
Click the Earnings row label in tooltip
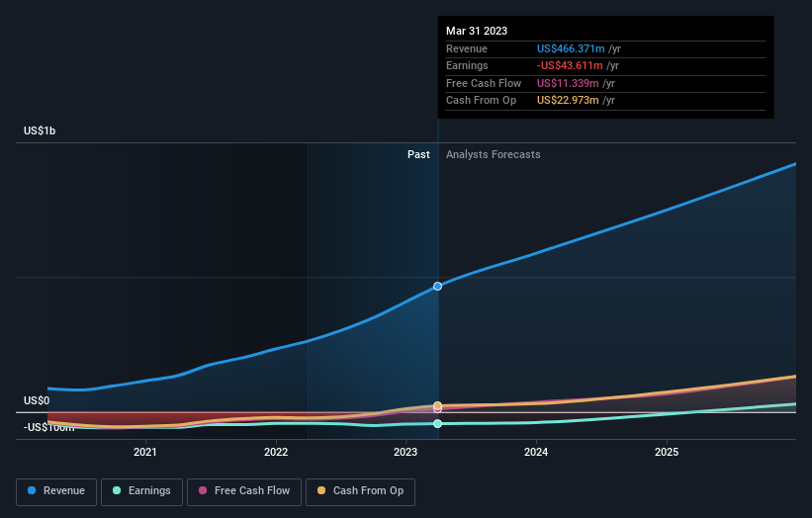click(467, 65)
